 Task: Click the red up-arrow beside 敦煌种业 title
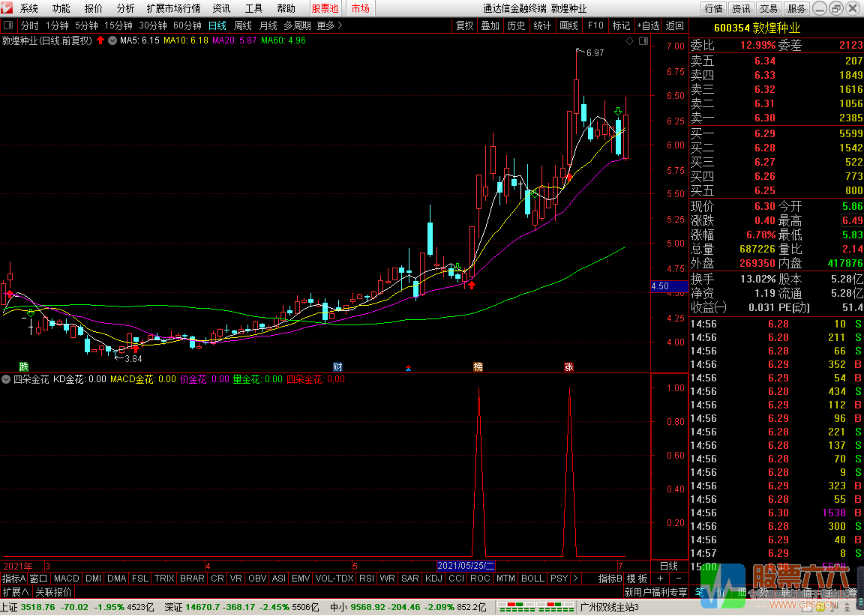pos(100,40)
